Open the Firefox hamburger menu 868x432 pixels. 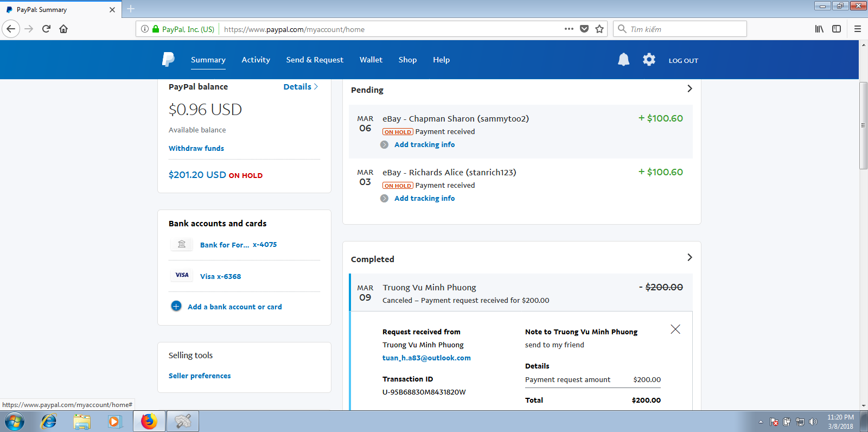coord(858,29)
